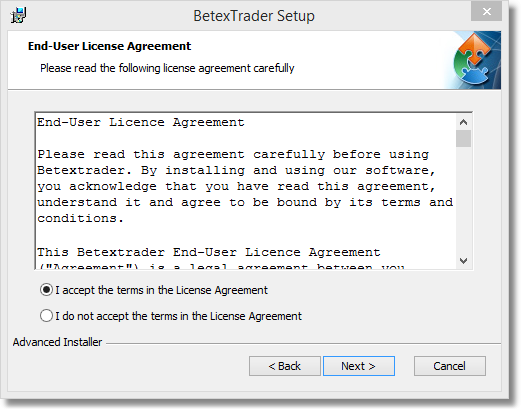
Task: Click the 'Advanced Installer' label
Action: (x=57, y=342)
